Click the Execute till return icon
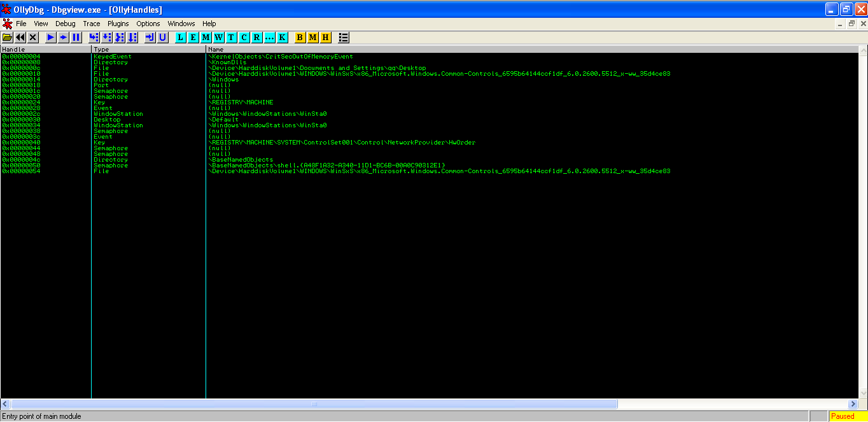Screen dimensions: 868x422 pyautogui.click(x=150, y=38)
